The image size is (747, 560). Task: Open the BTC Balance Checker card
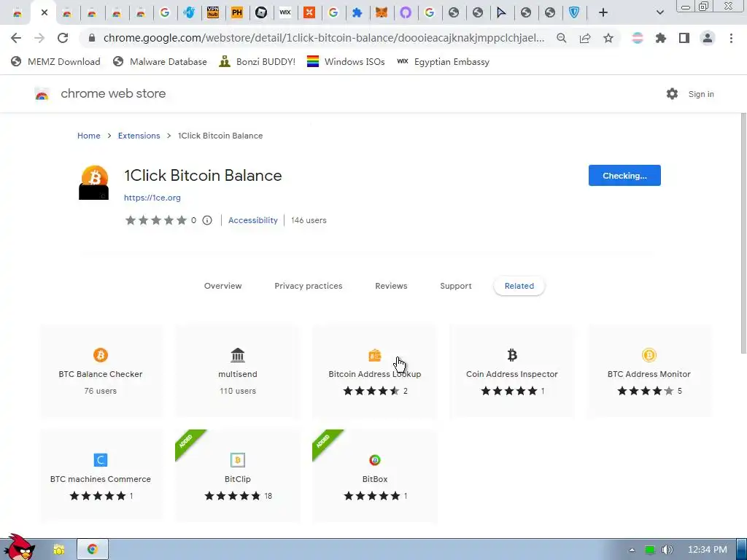pyautogui.click(x=101, y=371)
